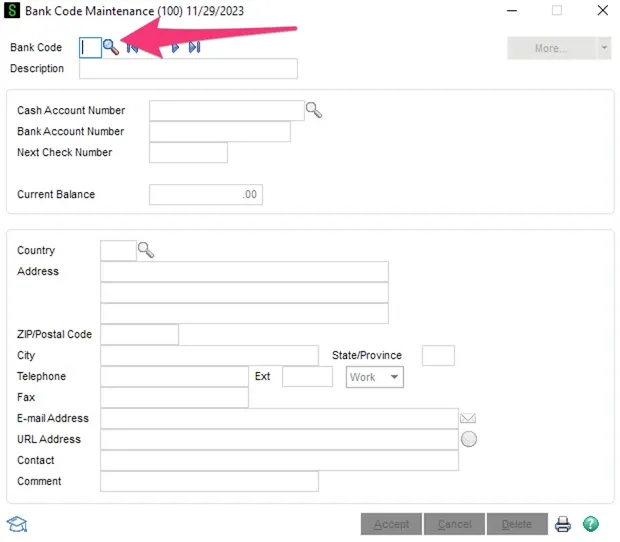Open the Cash Account Number lookup

pos(314,110)
